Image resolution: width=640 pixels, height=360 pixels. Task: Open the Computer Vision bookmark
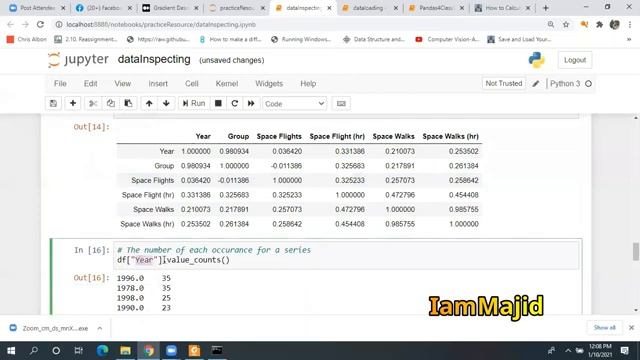447,39
